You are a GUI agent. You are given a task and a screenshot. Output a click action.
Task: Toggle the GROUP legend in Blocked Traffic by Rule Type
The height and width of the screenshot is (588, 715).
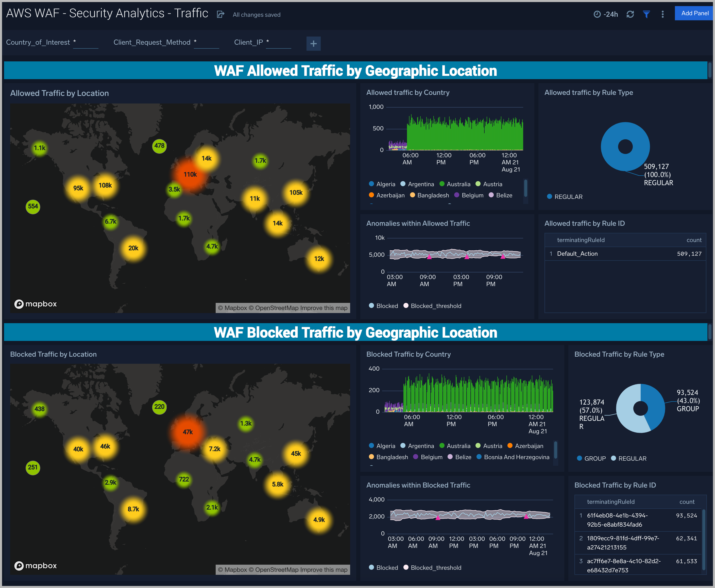tap(591, 458)
